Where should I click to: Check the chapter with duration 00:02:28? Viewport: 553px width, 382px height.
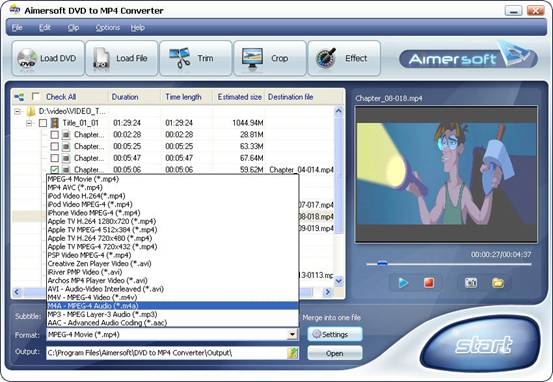(x=54, y=134)
